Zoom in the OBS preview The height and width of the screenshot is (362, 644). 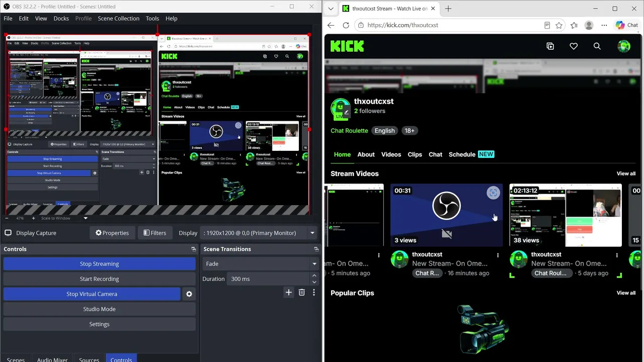33,218
